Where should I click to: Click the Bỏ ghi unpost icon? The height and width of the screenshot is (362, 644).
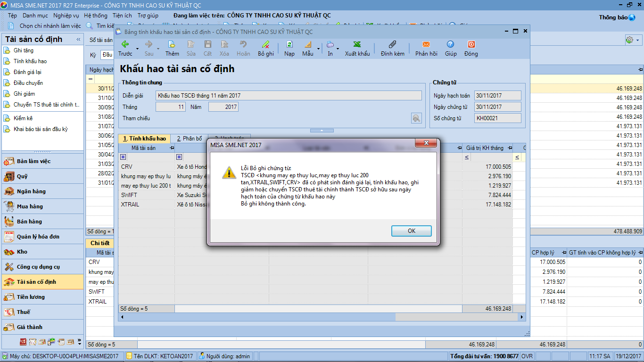(x=265, y=44)
